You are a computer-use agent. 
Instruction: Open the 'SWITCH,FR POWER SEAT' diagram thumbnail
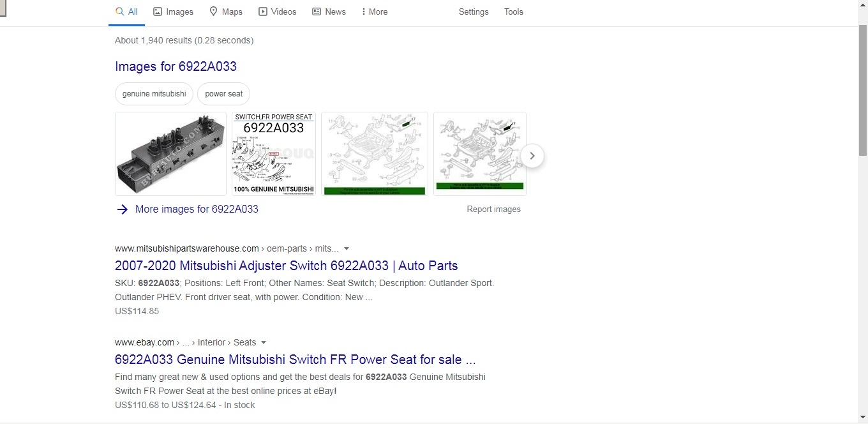click(273, 154)
